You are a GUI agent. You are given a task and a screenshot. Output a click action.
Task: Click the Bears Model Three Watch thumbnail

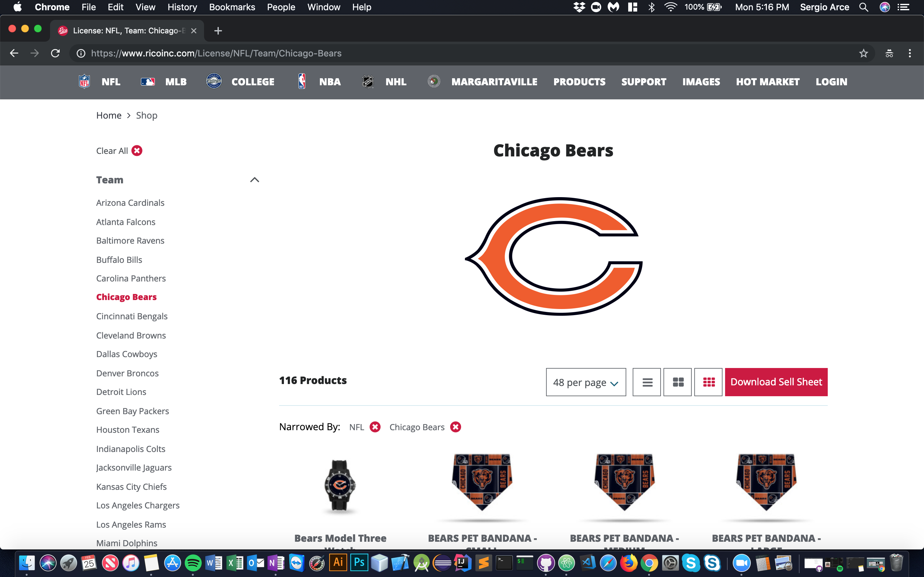[x=340, y=485]
